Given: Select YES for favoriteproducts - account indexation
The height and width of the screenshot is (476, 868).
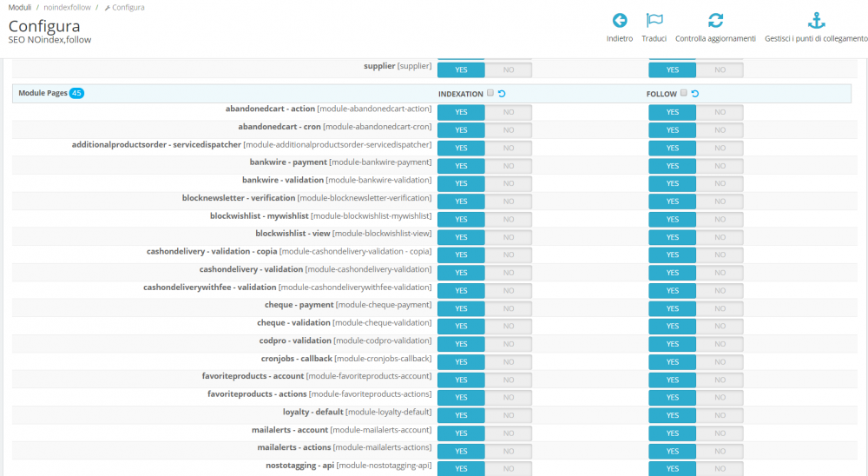Looking at the screenshot, I should click(x=461, y=380).
